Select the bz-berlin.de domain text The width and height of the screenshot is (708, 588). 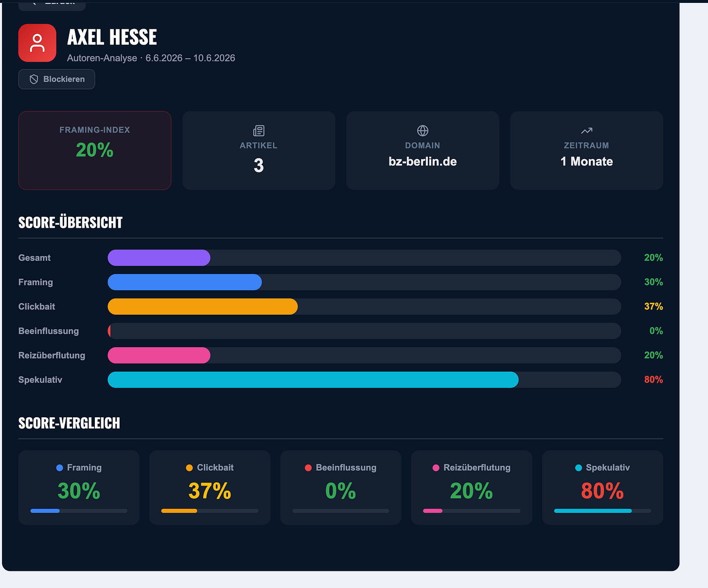(x=423, y=161)
